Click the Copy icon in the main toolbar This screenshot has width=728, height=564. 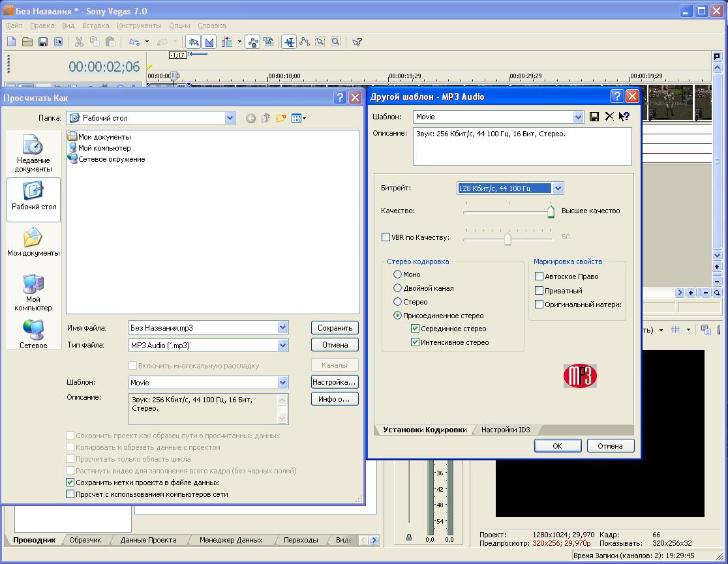(95, 42)
